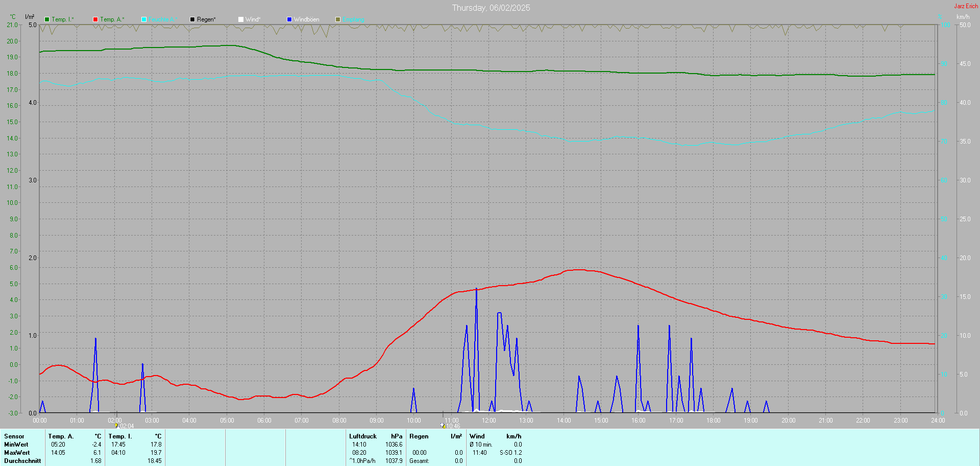
Task: Click the Thursday, 06/02/2025 chart title
Action: coord(491,8)
